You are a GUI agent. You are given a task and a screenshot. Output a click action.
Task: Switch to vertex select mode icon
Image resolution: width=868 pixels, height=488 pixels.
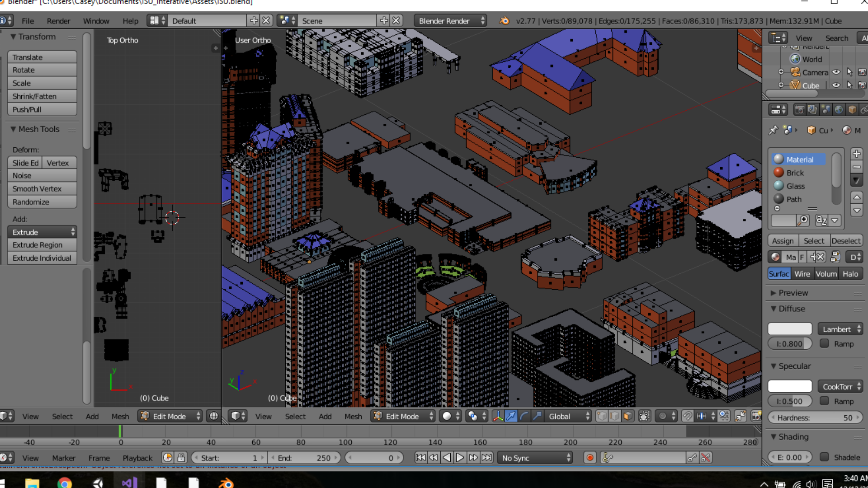601,416
